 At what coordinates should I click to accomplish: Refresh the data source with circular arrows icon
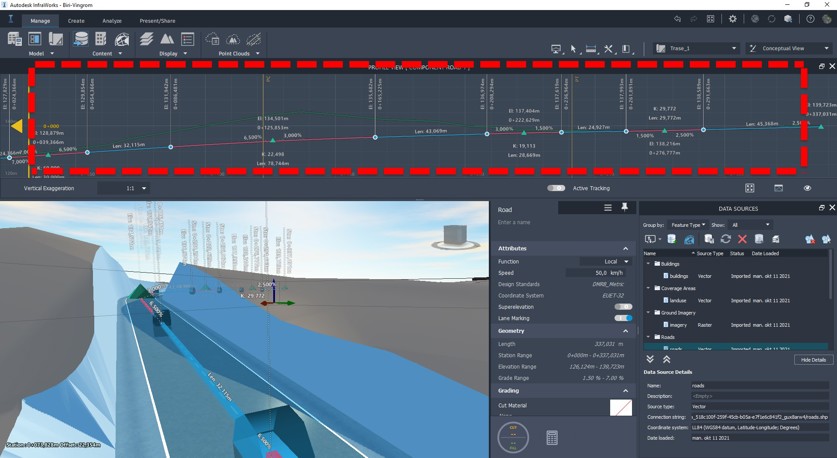(725, 239)
